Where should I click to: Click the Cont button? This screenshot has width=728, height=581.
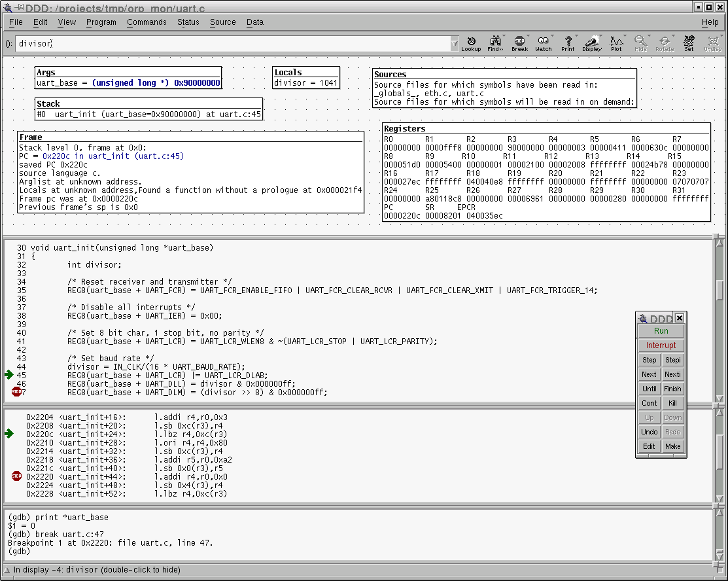tap(649, 403)
